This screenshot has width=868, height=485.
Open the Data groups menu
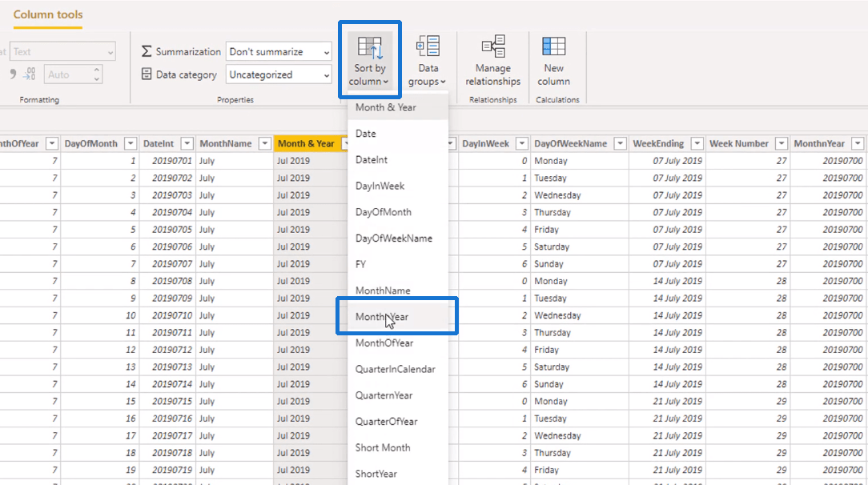[x=428, y=60]
